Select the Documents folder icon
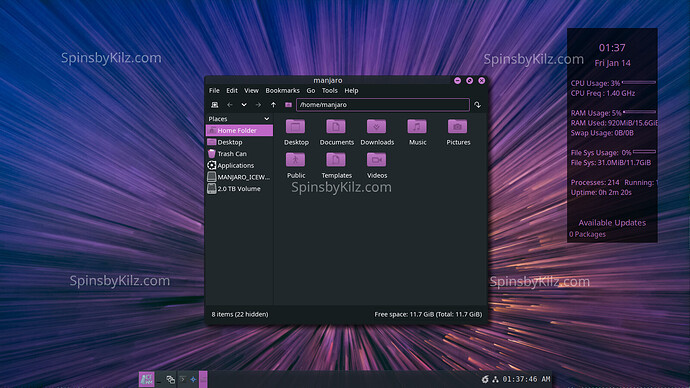 click(336, 127)
